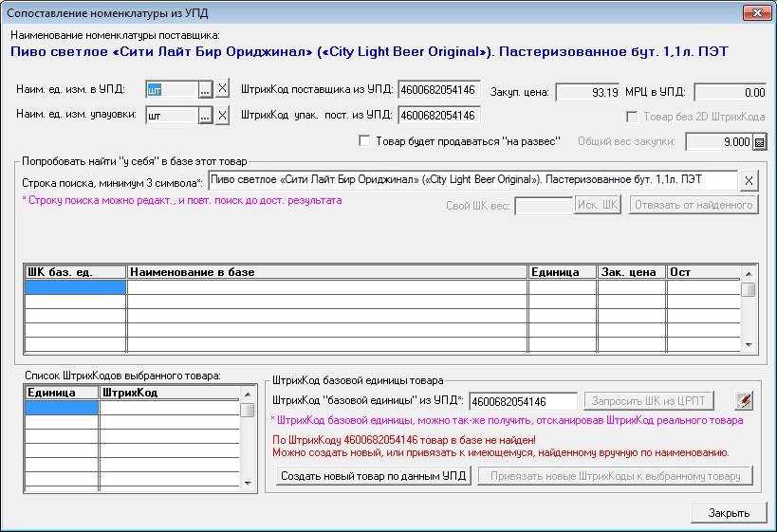Clear the search string with X button
Image resolution: width=777 pixels, height=532 pixels.
click(x=749, y=180)
